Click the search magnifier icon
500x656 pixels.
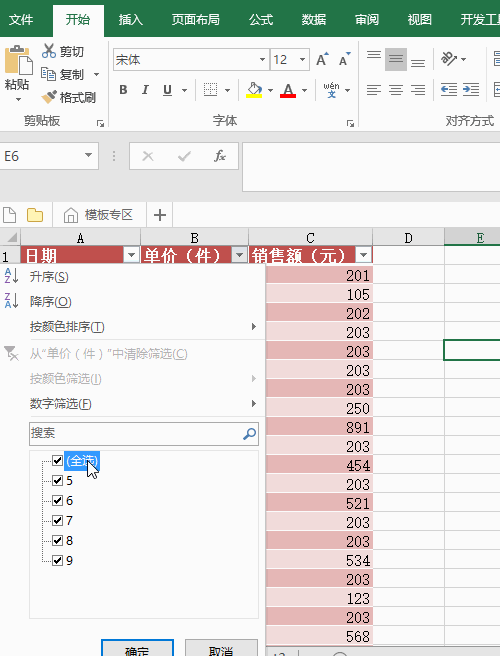pos(249,434)
